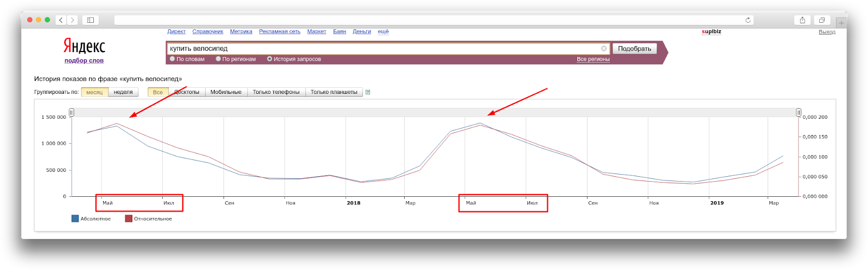Click the Выход logout link
This screenshot has height=270, width=868.
tap(827, 32)
